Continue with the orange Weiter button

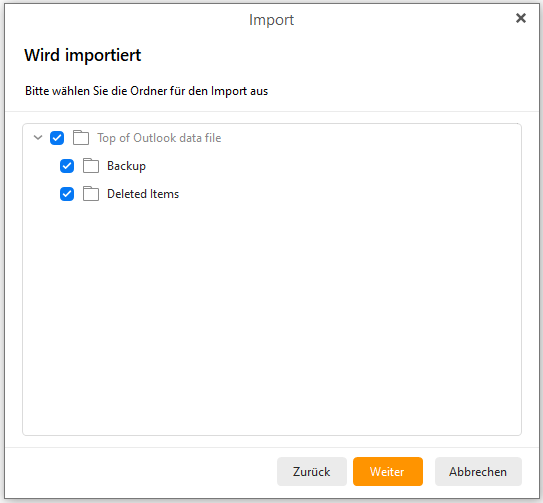click(x=388, y=471)
